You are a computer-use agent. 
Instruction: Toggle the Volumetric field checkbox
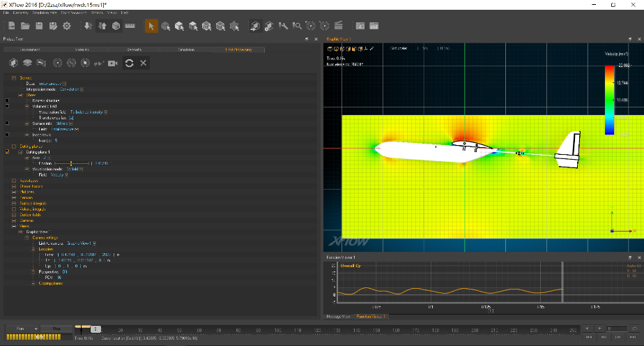[7, 106]
